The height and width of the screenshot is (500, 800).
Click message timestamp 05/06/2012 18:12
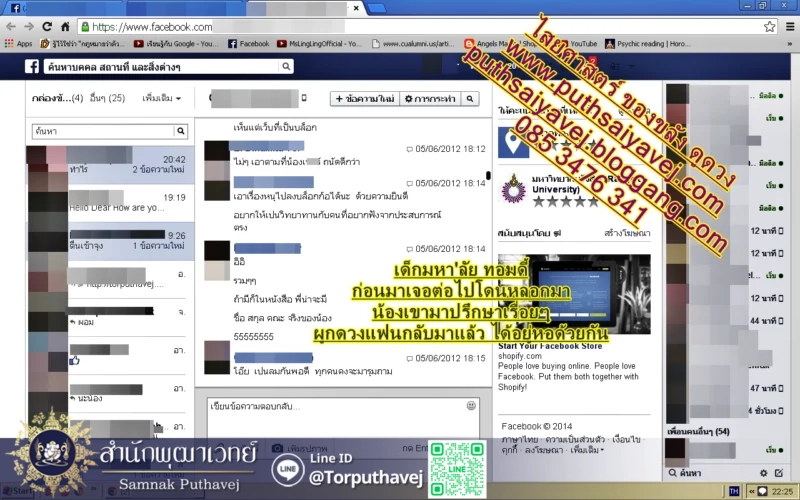coord(450,149)
